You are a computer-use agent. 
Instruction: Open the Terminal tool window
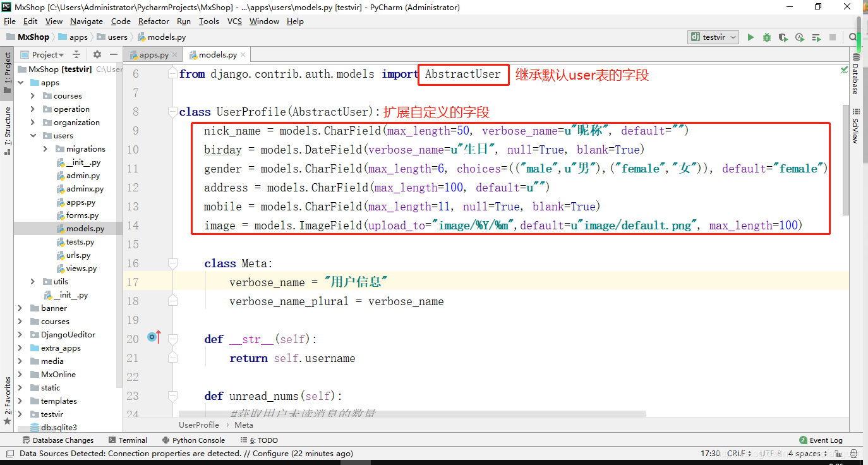pos(128,440)
